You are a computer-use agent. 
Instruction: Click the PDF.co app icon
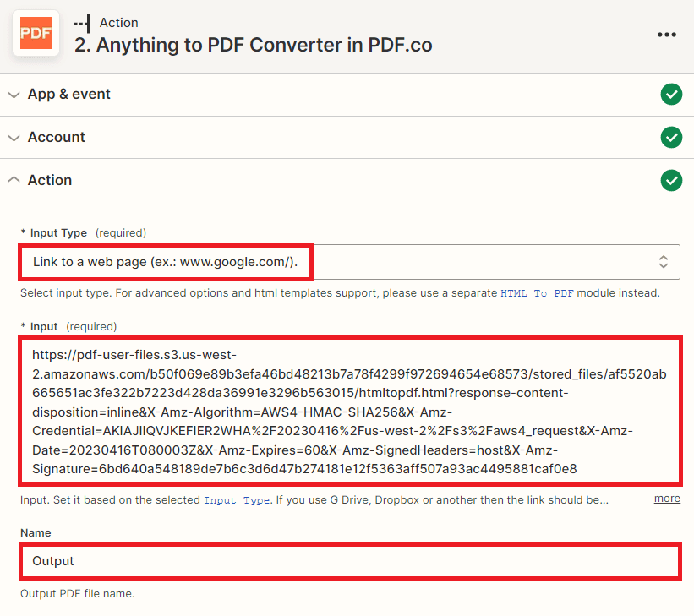[35, 34]
